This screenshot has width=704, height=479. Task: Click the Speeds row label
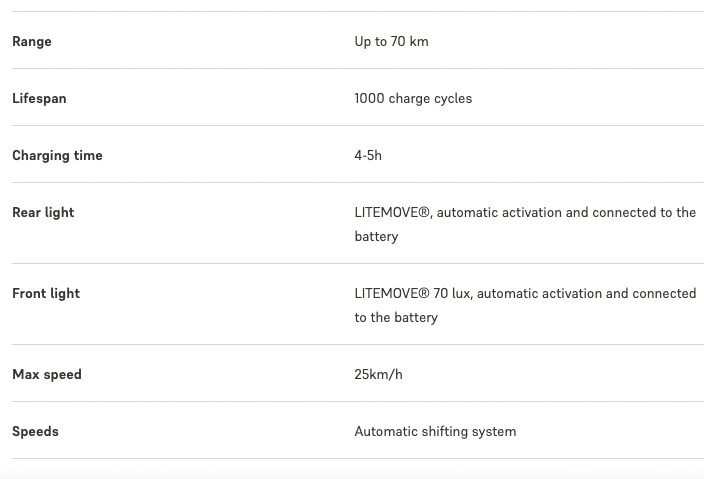coord(35,431)
